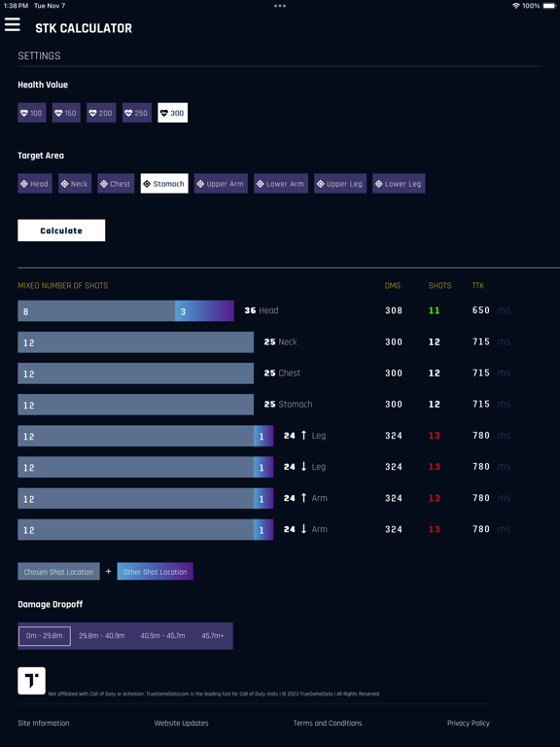The image size is (560, 747).
Task: Select health value 250
Action: pyautogui.click(x=137, y=113)
